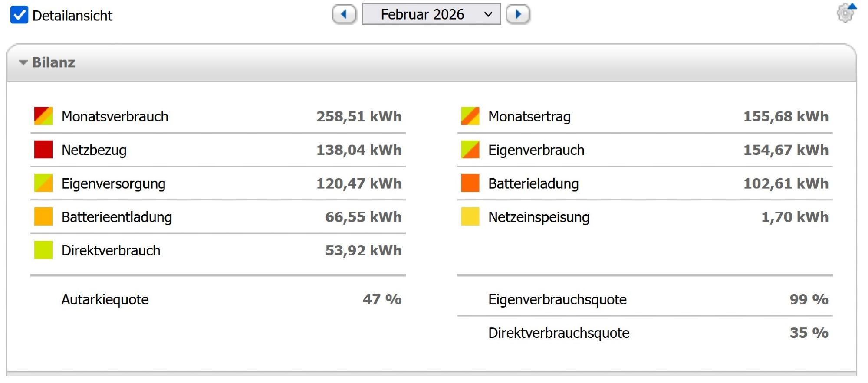Click the Monatsverbrauch color icon
This screenshot has width=868, height=383.
coord(43,116)
